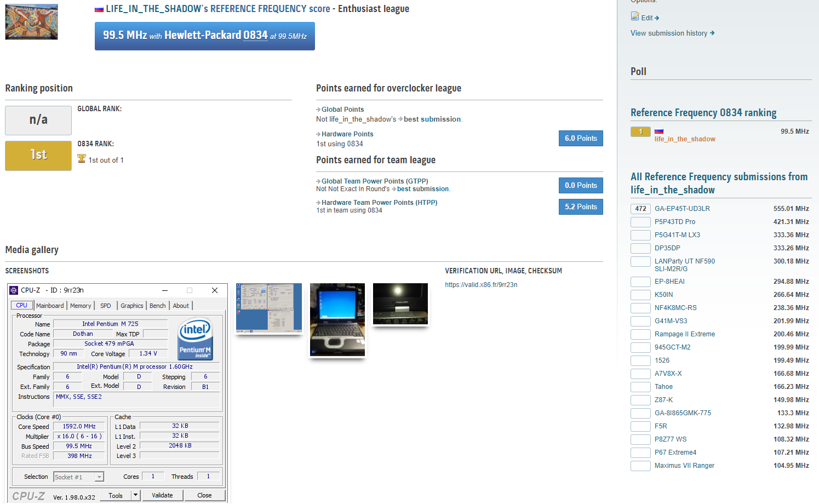The height and width of the screenshot is (504, 819).
Task: Open the Rampage II Extreme submission
Action: [685, 334]
